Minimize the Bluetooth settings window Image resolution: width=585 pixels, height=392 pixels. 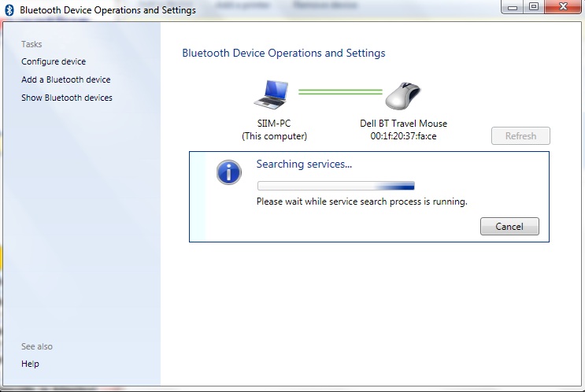513,7
